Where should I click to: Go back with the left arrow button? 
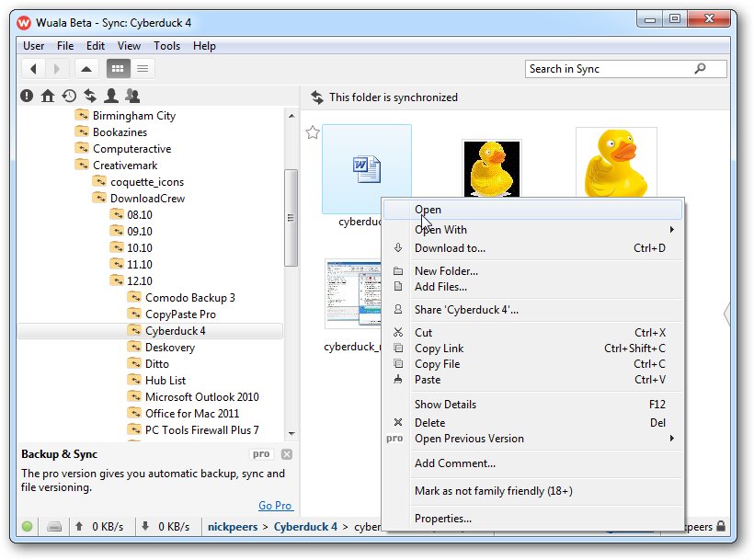coord(33,69)
